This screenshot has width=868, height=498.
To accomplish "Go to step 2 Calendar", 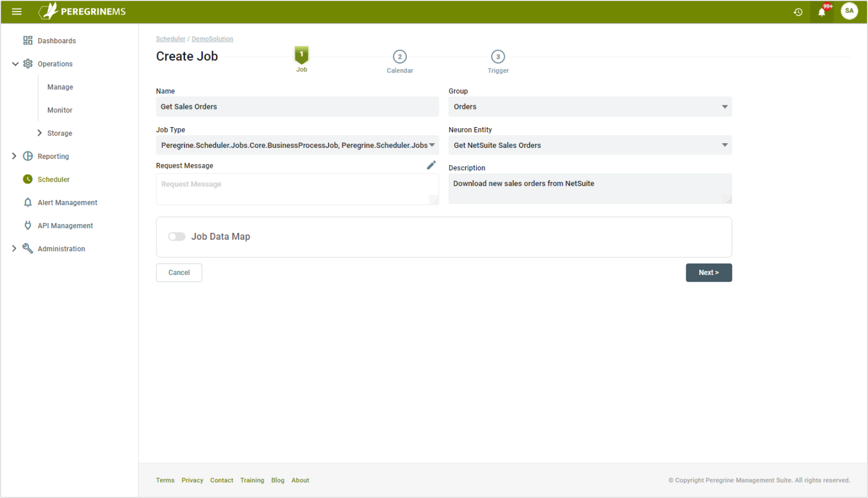I will pyautogui.click(x=400, y=57).
